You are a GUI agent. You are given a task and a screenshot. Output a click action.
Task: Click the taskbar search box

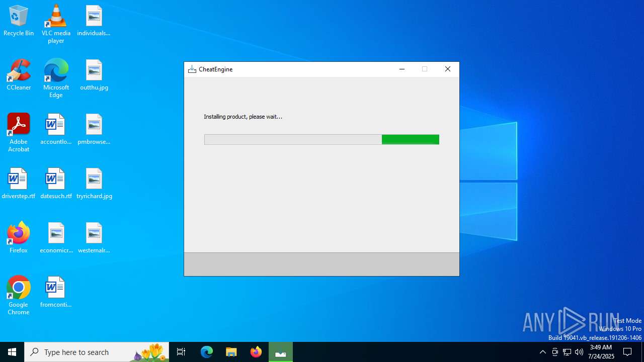[97, 352]
